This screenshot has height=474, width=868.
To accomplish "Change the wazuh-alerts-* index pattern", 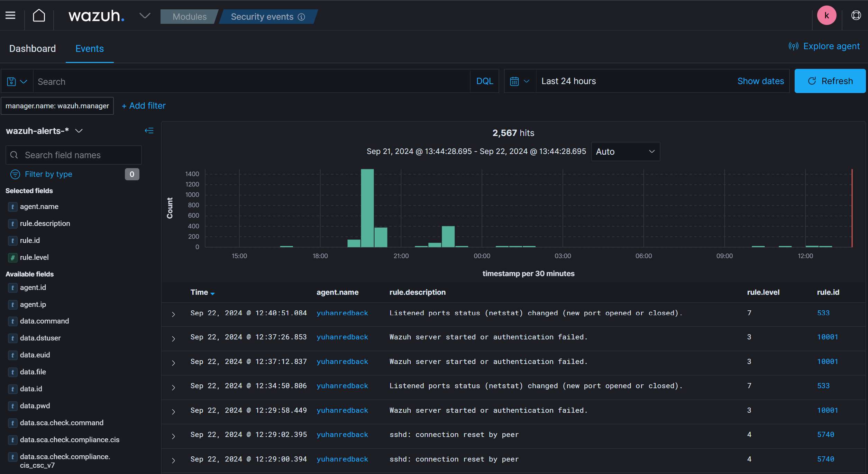I will (44, 131).
